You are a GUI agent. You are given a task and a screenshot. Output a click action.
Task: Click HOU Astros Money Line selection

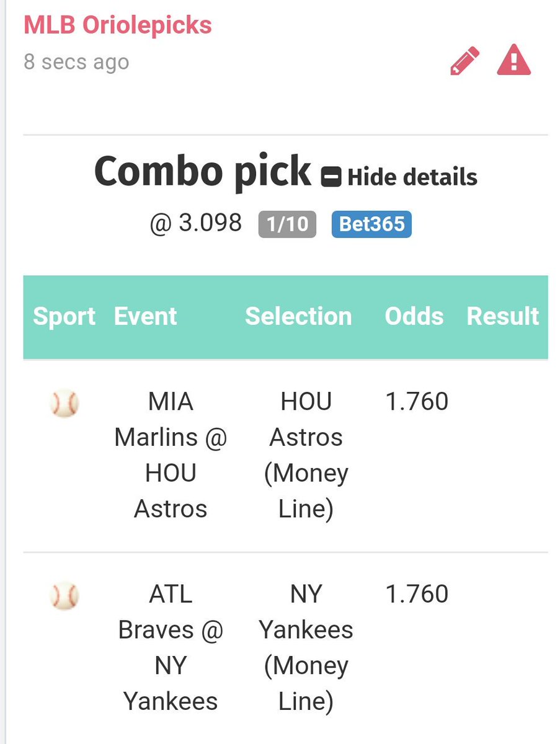coord(306,456)
